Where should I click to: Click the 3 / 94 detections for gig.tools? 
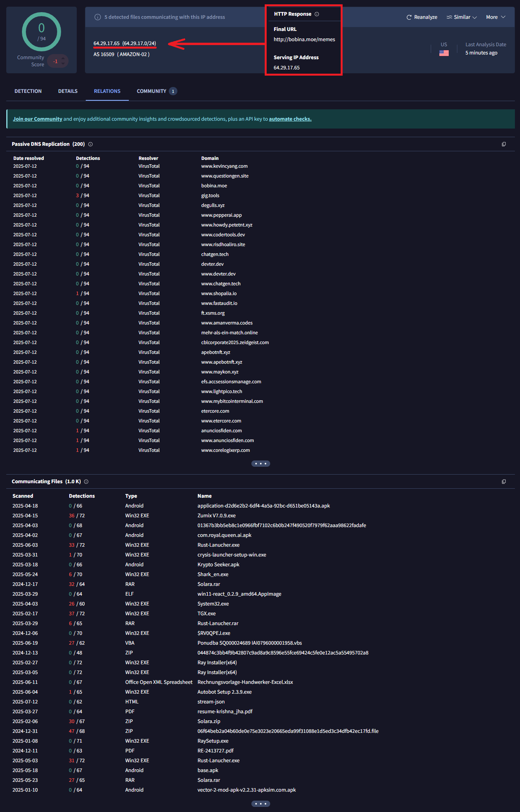coord(83,196)
